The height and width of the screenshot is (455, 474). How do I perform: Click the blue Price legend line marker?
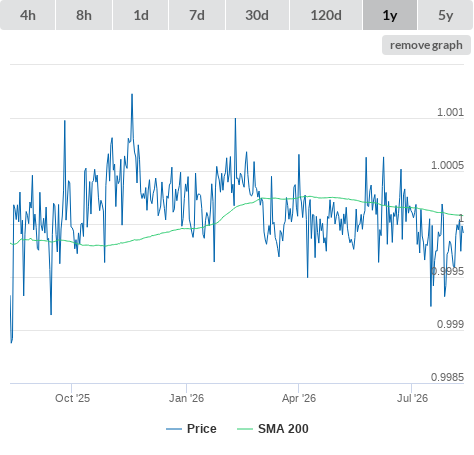point(174,429)
